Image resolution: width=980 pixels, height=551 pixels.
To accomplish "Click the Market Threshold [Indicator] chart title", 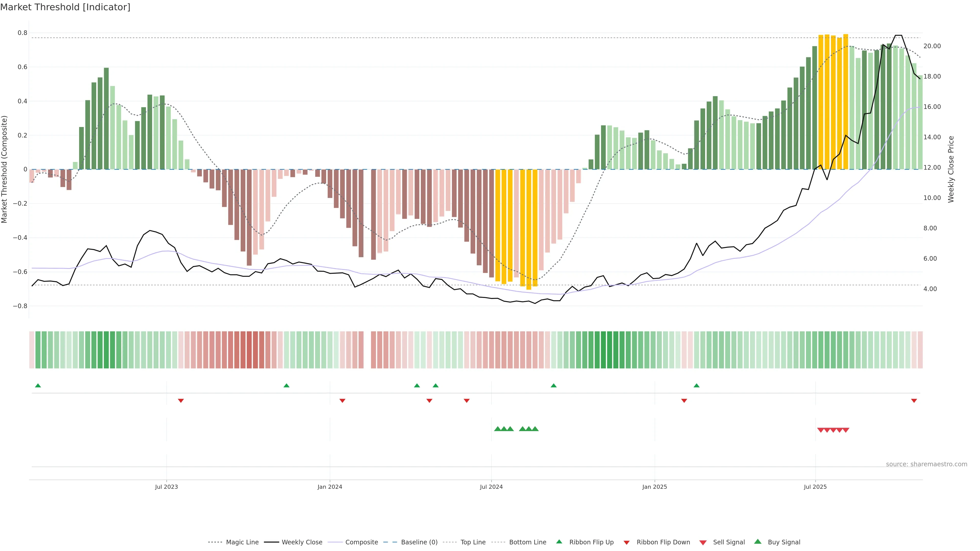I will point(65,7).
